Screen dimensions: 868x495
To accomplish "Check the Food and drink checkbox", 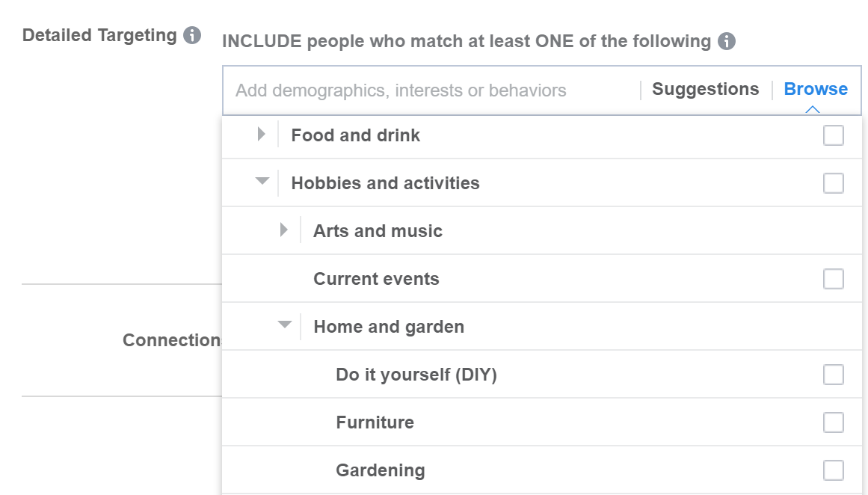I will (x=833, y=135).
